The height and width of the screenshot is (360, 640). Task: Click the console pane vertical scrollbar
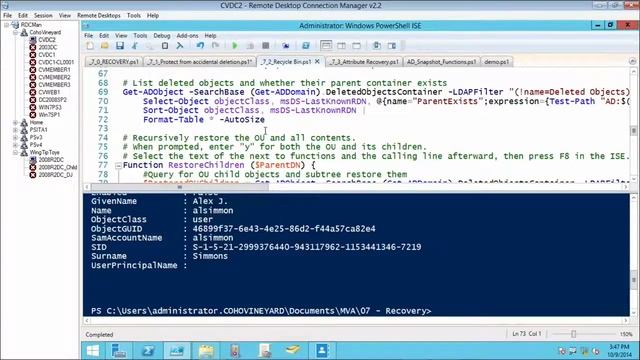633,280
